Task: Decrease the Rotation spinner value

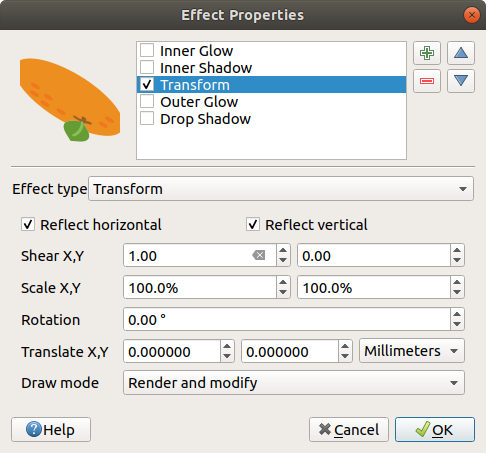Action: coord(457,324)
